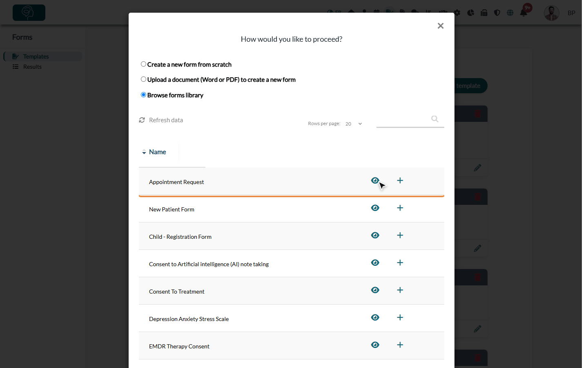Screen dimensions: 588x368
Task: Add the Consent To Treatment form
Action: tap(400, 290)
